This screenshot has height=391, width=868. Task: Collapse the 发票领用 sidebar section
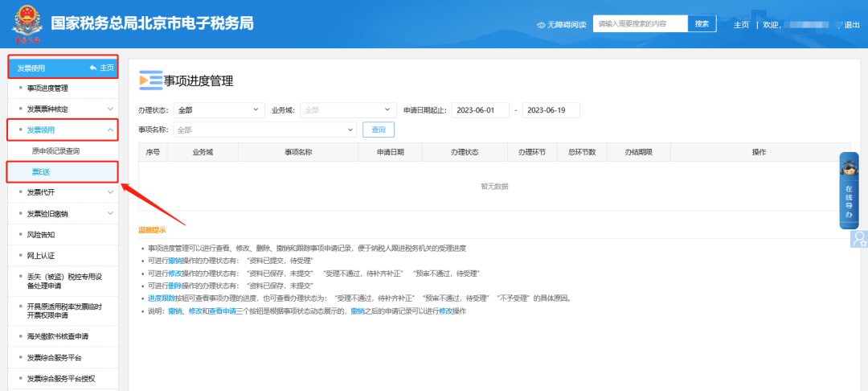pyautogui.click(x=110, y=130)
